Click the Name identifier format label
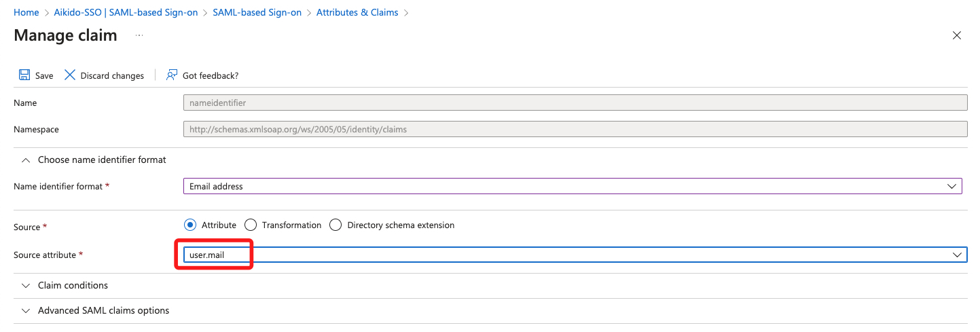980x332 pixels. [58, 186]
